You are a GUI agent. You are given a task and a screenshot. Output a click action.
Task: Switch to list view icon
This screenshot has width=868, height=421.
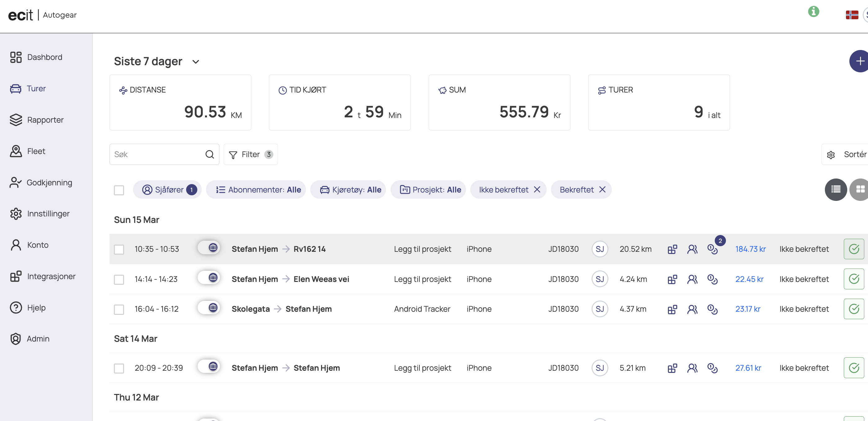(x=836, y=189)
